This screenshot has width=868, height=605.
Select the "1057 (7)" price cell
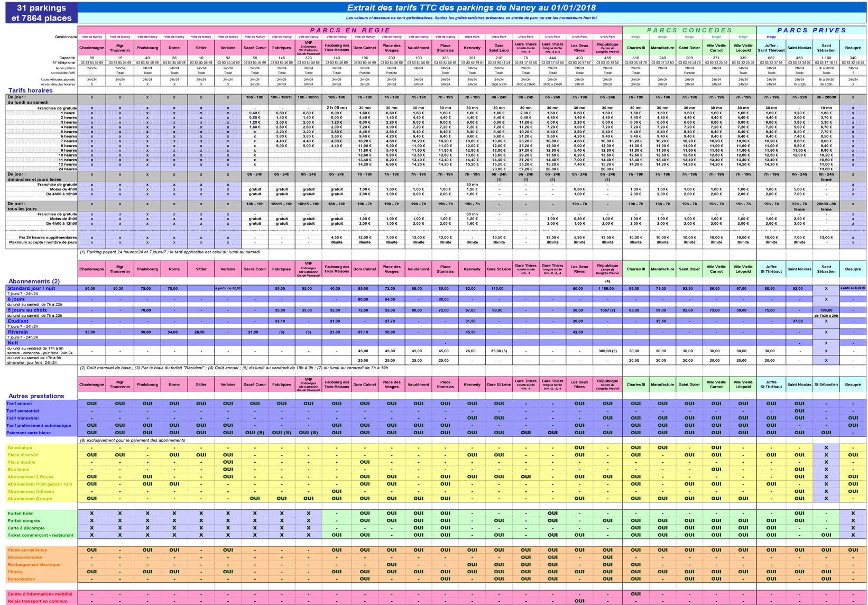607,310
